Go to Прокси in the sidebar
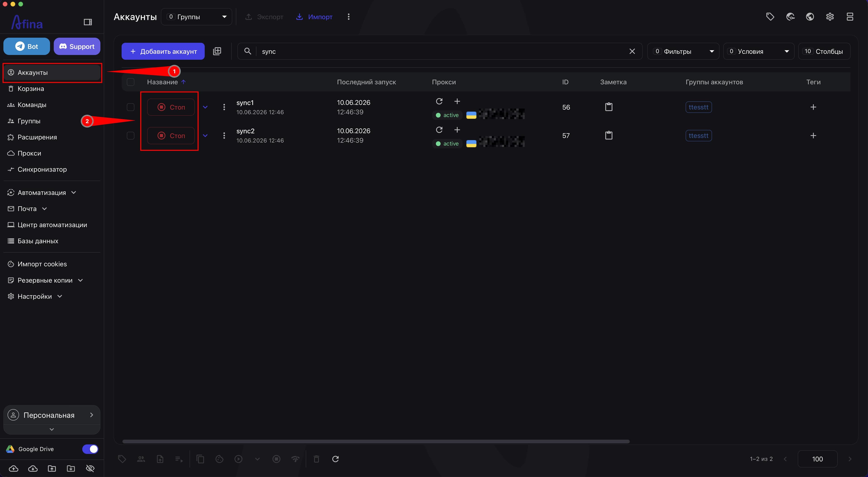The width and height of the screenshot is (868, 477). pyautogui.click(x=29, y=153)
